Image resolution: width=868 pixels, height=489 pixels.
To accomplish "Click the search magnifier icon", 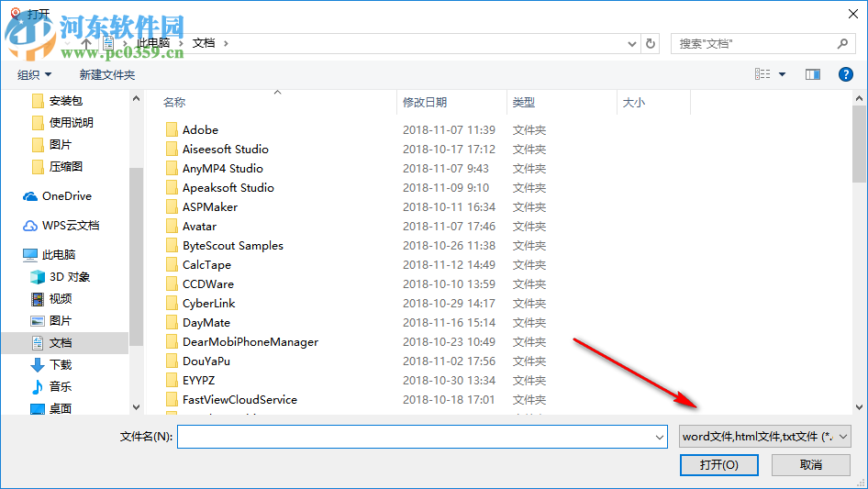I will [842, 43].
